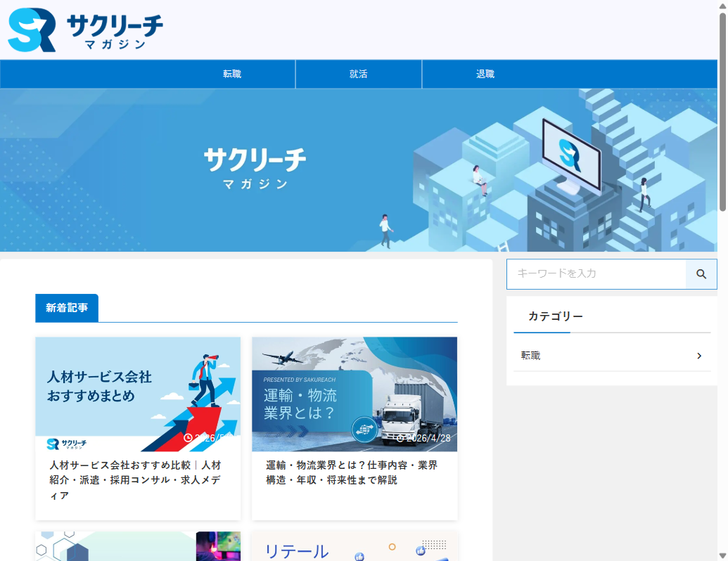Open the 運輸・物流業界とは？ thumbnail
This screenshot has height=561, width=728.
355,394
